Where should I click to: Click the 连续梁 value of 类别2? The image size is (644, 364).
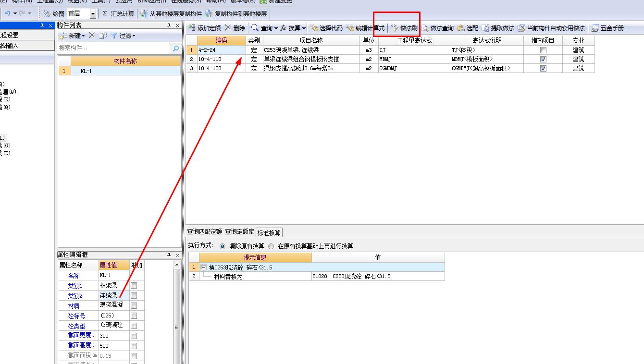[113, 295]
